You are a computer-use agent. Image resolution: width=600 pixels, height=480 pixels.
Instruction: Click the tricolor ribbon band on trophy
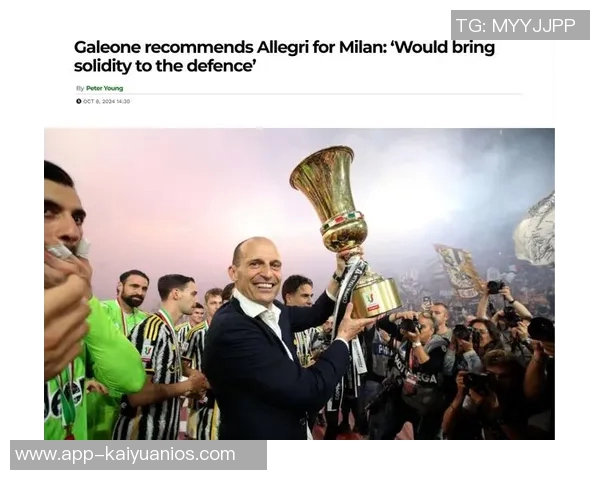click(x=343, y=220)
